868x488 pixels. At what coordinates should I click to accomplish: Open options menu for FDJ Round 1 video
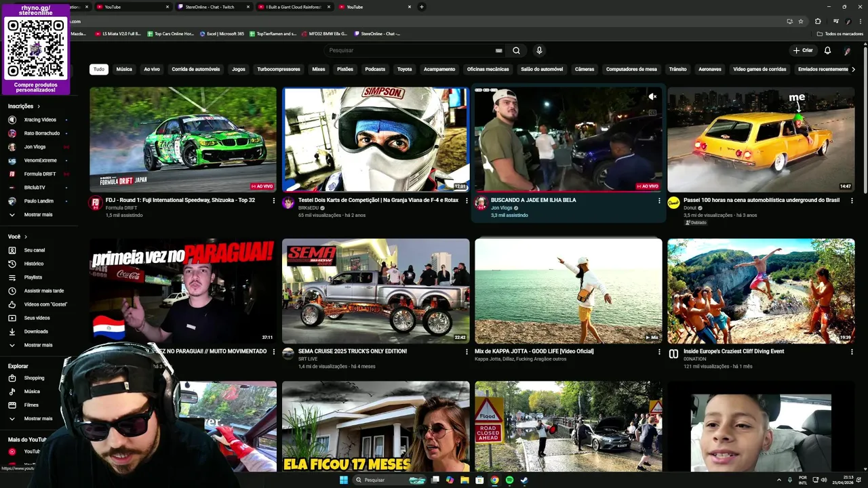click(x=274, y=201)
